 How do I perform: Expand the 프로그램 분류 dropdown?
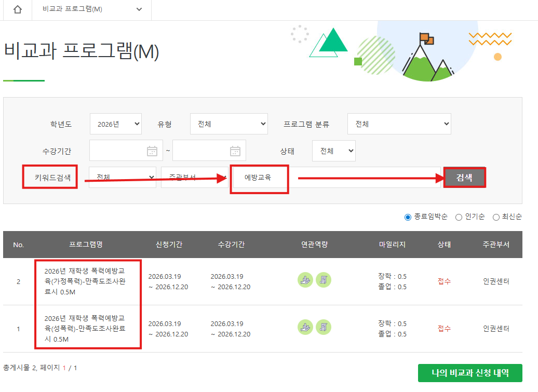[399, 124]
